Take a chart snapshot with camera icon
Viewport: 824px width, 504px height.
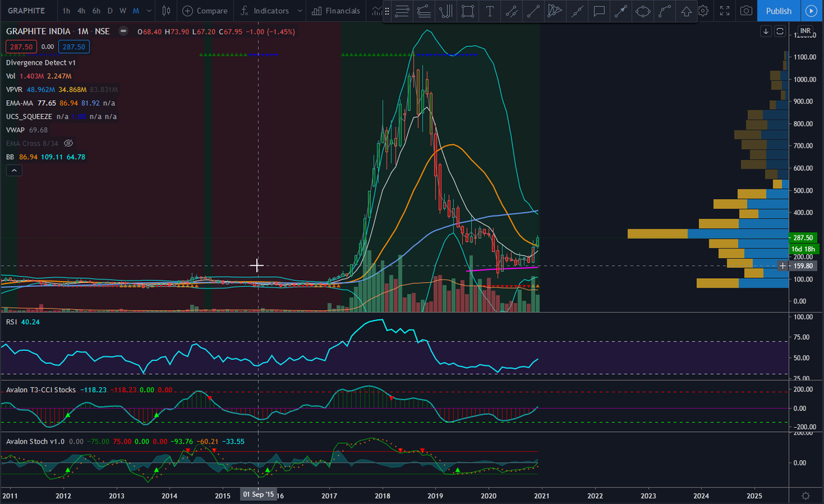746,11
